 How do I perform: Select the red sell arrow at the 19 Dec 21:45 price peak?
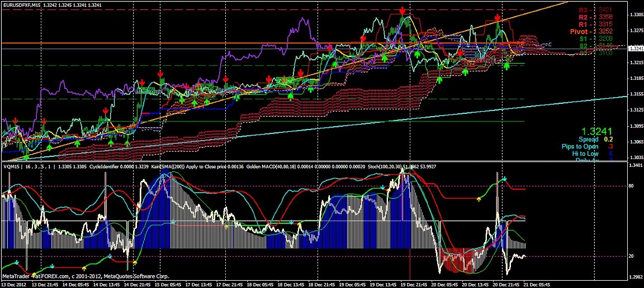(403, 10)
